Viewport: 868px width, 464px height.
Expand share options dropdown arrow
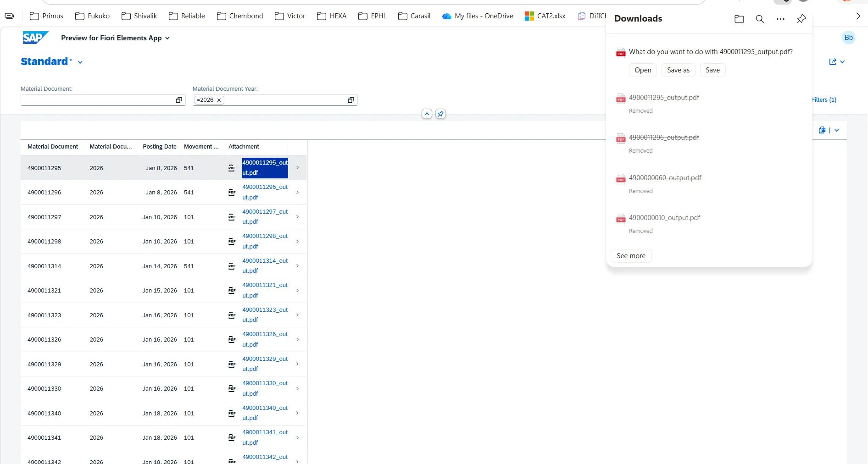[x=842, y=62]
